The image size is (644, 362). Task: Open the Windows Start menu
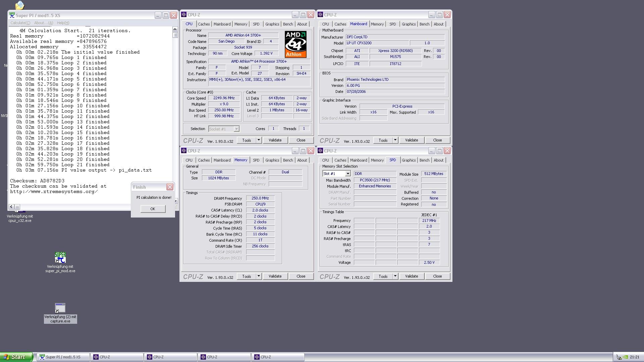click(x=16, y=357)
